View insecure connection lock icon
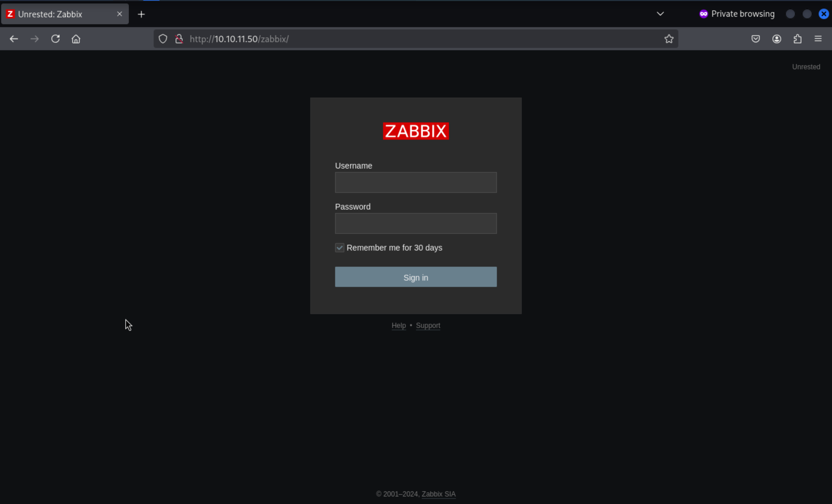Image resolution: width=832 pixels, height=504 pixels. [x=179, y=39]
